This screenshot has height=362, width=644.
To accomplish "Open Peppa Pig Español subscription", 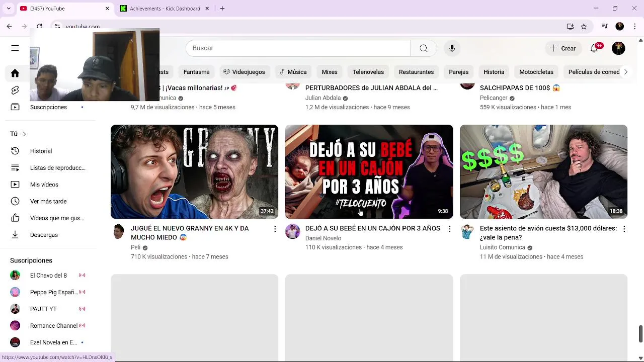I will (x=48, y=292).
